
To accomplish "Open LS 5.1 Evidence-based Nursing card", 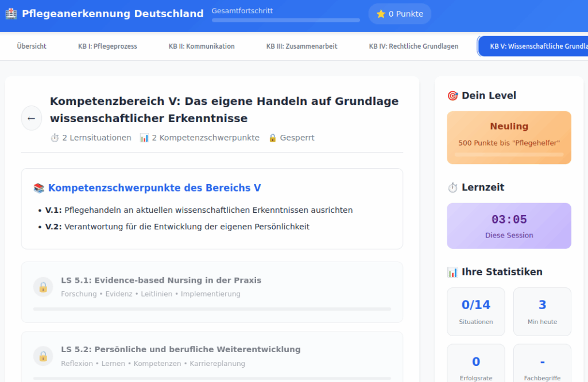I will click(x=212, y=292).
